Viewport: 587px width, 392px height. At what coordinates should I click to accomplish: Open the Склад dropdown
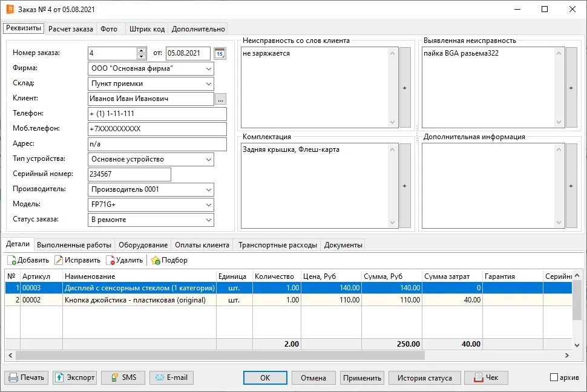209,83
